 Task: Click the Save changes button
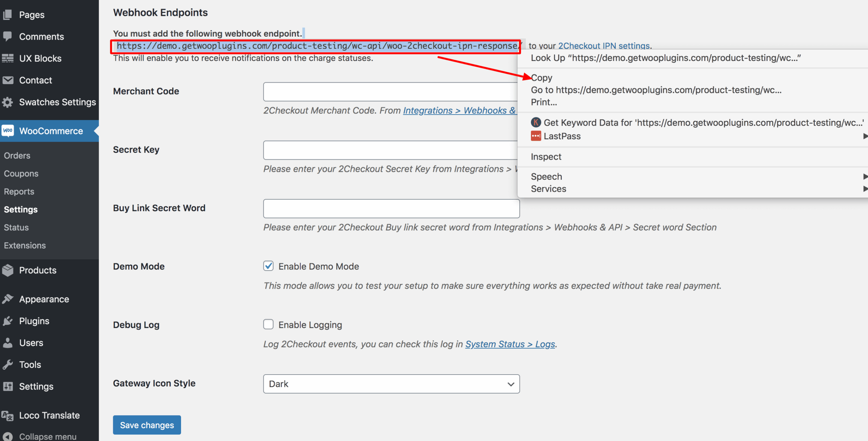[146, 425]
